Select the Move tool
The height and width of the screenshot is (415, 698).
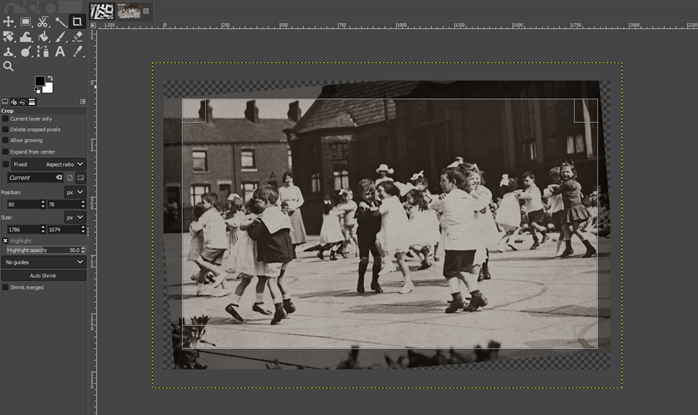click(8, 21)
